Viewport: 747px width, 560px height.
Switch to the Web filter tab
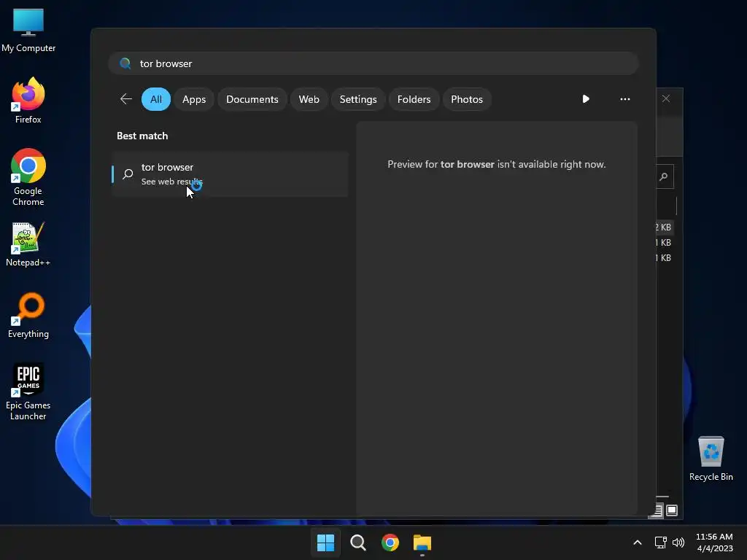[309, 99]
